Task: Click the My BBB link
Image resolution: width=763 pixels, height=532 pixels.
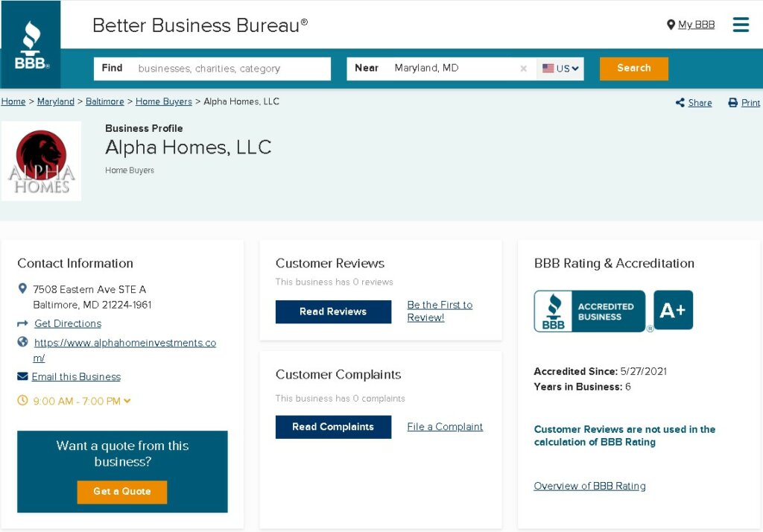Action: coord(697,25)
